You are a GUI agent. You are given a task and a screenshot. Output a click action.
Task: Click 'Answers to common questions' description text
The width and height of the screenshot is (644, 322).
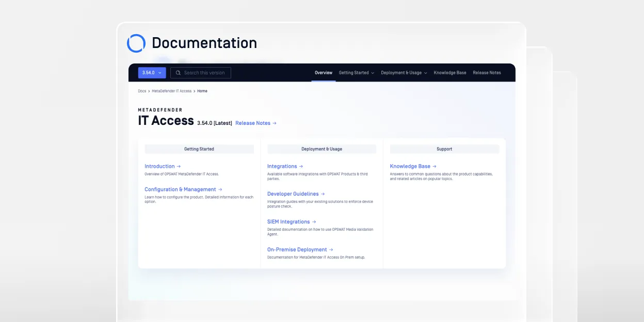pyautogui.click(x=441, y=176)
